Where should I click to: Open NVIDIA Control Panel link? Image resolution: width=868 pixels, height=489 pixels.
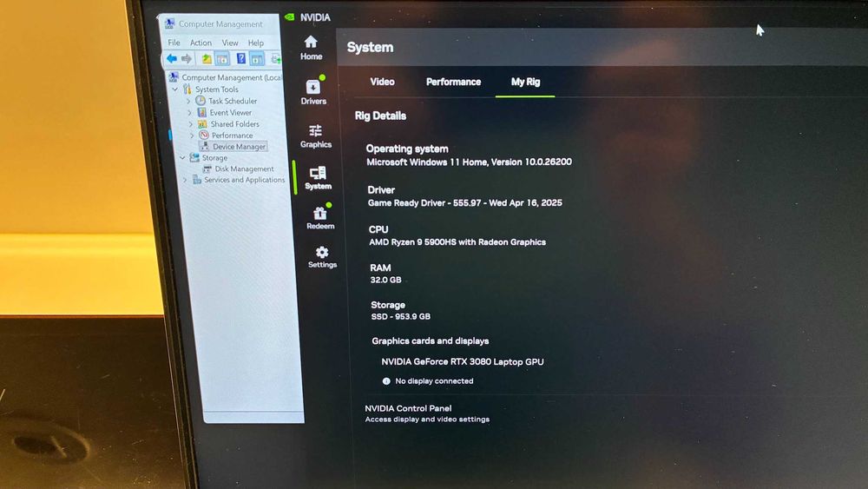point(408,408)
